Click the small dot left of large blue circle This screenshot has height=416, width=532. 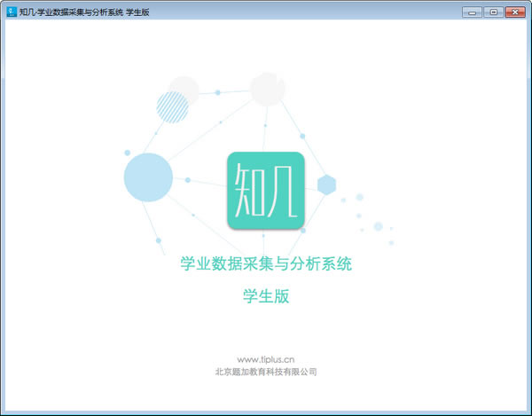pos(127,153)
